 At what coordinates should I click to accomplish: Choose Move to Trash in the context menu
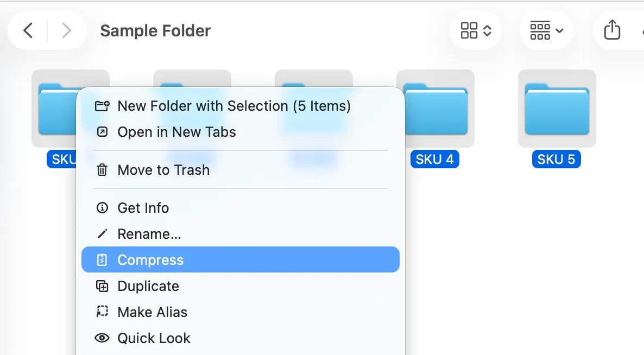(163, 170)
